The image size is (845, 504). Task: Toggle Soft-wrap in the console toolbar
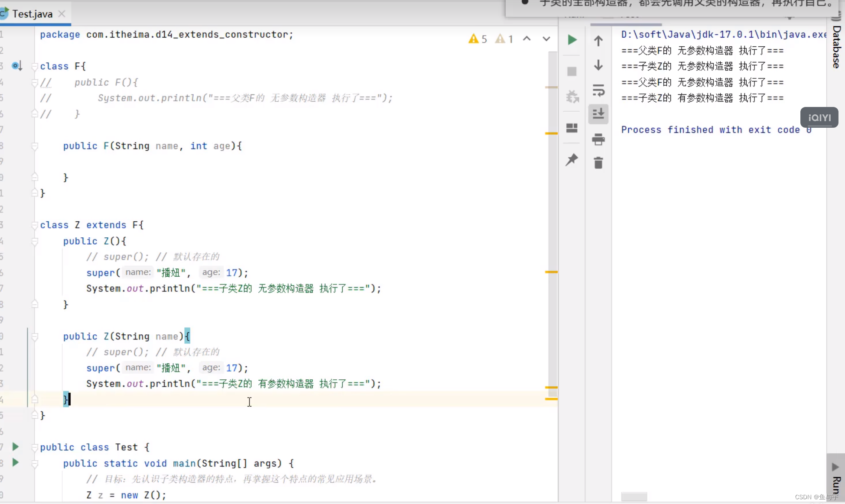tap(598, 90)
